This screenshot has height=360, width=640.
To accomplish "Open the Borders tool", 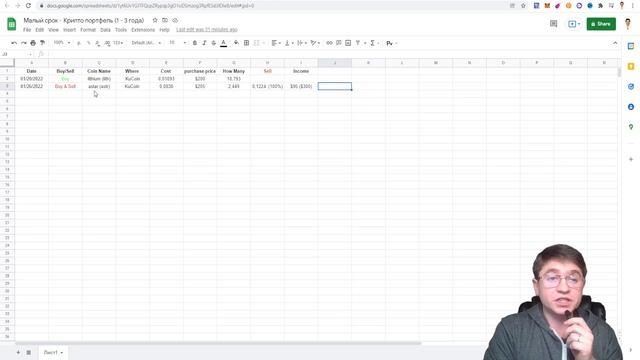I will tap(246, 43).
